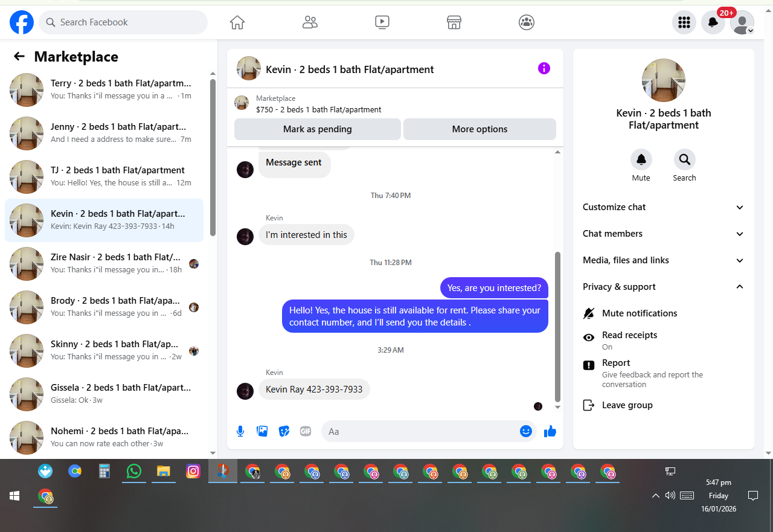Click the large listing photo in side panel
The image size is (773, 532).
point(664,80)
